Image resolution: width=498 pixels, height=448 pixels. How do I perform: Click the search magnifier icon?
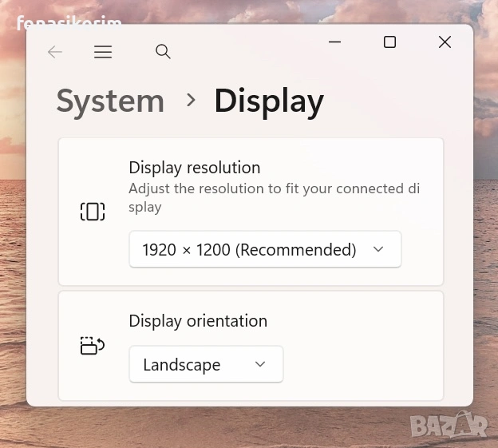coord(163,52)
